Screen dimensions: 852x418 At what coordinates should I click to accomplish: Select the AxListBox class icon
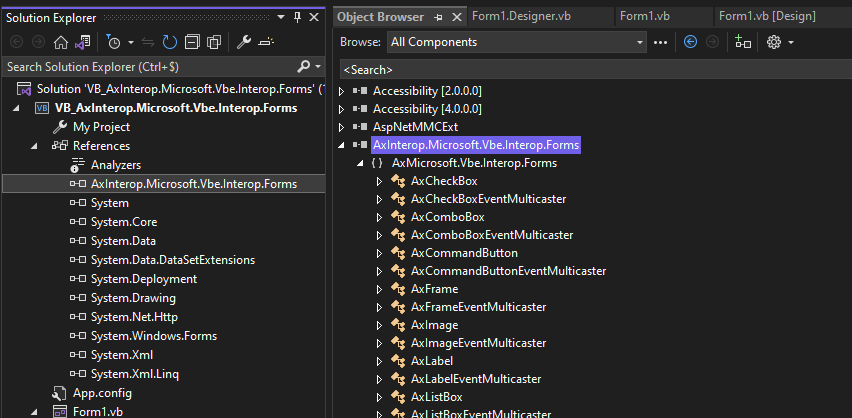click(398, 397)
